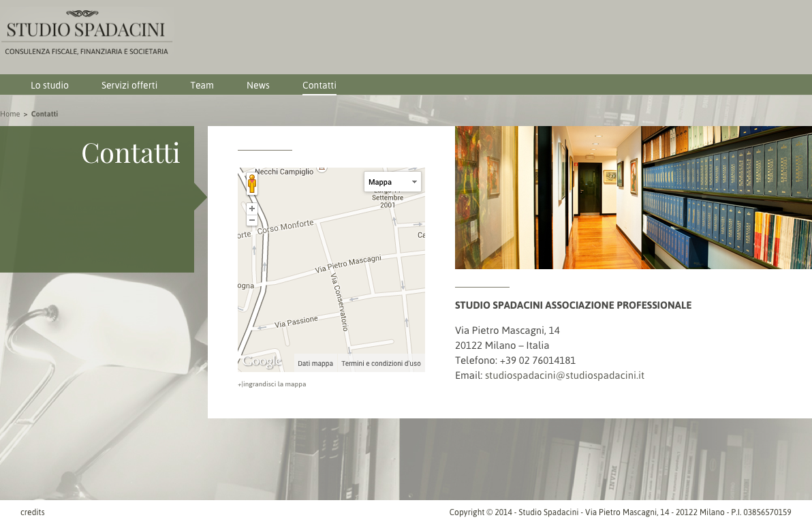The height and width of the screenshot is (524, 812).
Task: Click the Street View pegman icon
Action: [252, 184]
